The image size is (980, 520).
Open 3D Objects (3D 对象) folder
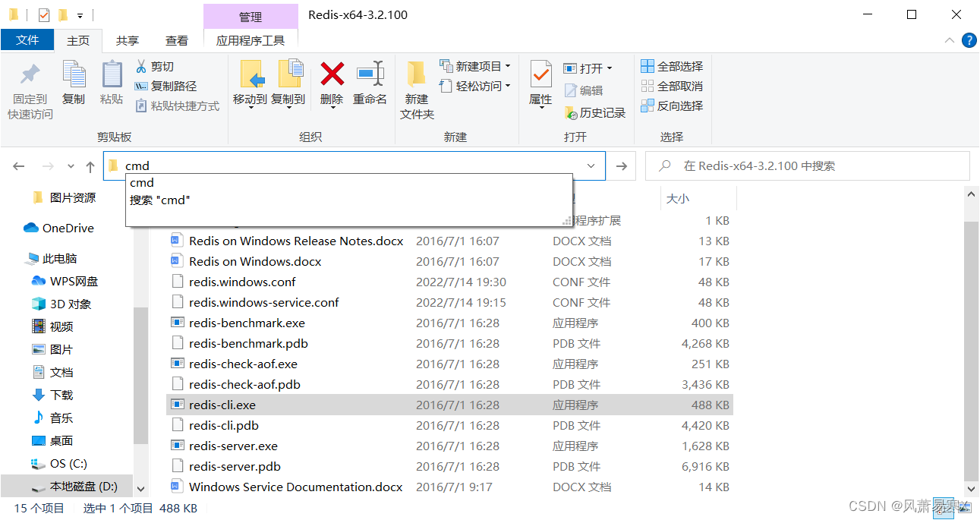[x=61, y=304]
